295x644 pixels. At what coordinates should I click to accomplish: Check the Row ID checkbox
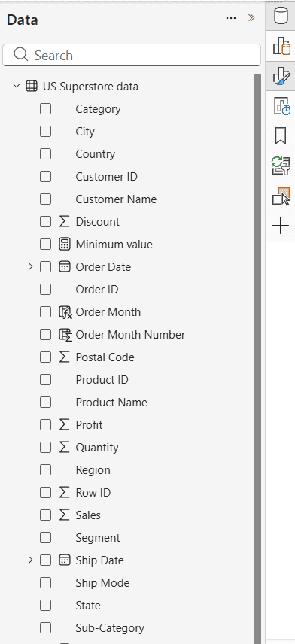[46, 493]
